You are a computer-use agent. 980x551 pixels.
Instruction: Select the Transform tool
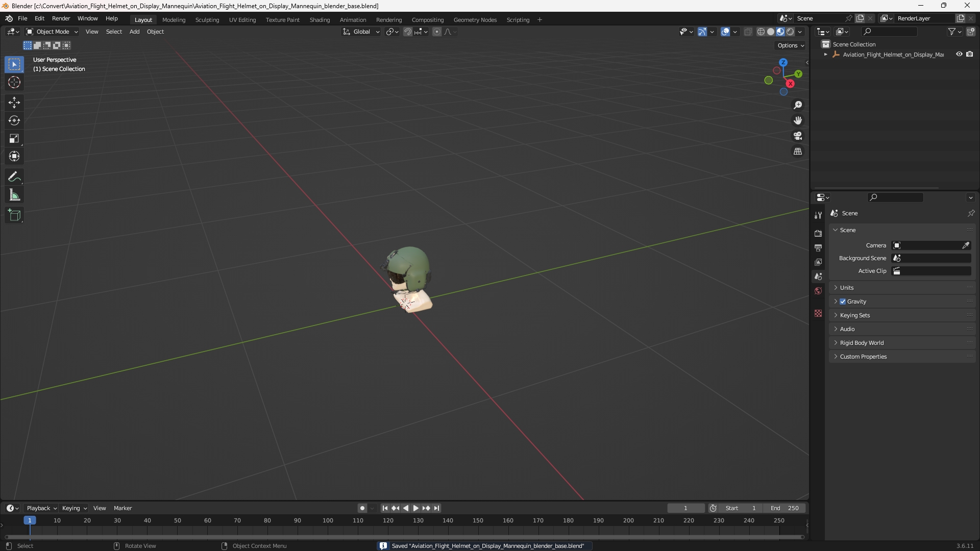(x=14, y=156)
